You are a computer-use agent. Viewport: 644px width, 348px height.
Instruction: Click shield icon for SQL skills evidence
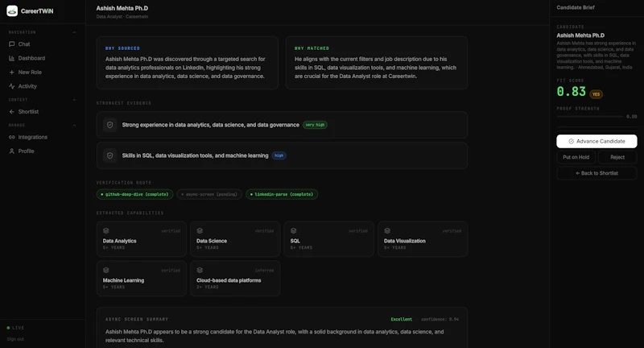[x=109, y=155]
